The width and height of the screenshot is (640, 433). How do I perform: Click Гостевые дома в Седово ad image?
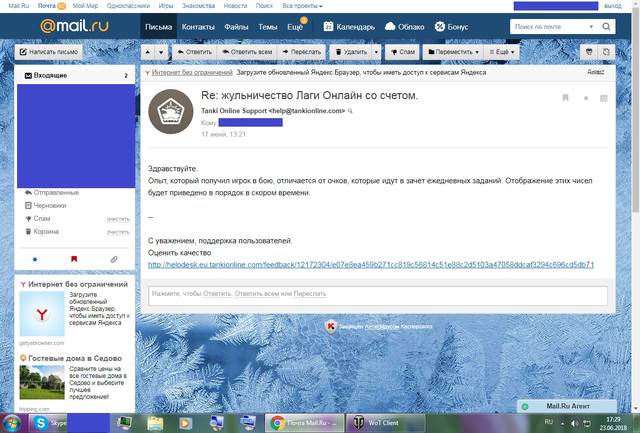coord(42,382)
